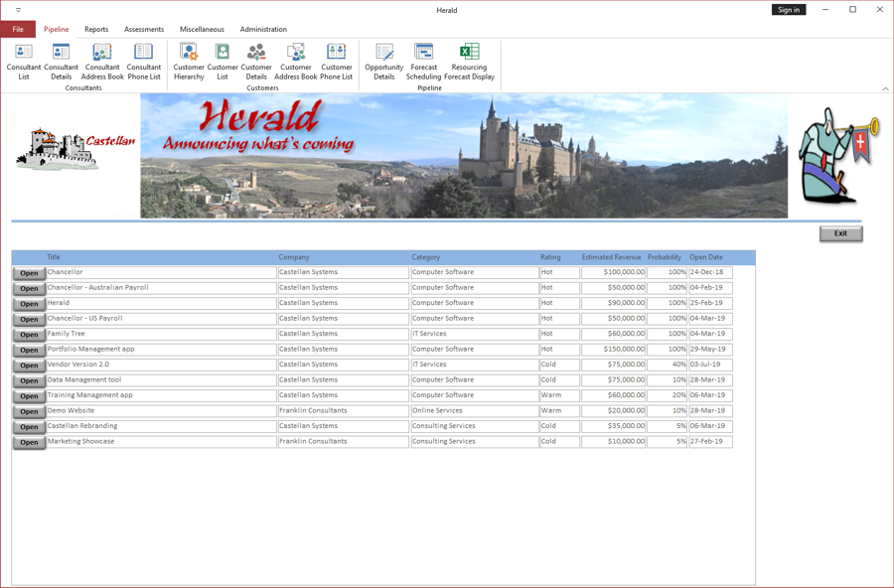Open the Family Tree opportunity
894x588 pixels.
[x=29, y=335]
